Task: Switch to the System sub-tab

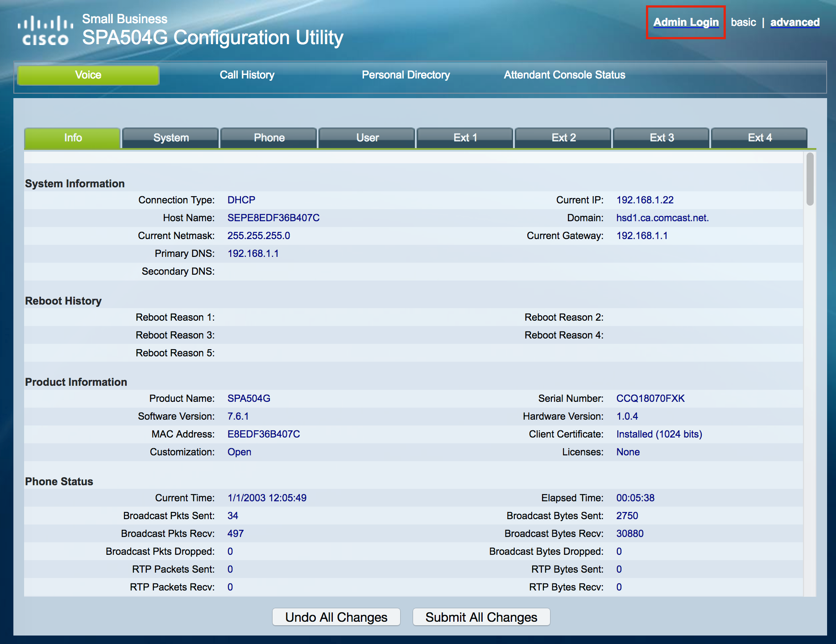Action: point(171,138)
